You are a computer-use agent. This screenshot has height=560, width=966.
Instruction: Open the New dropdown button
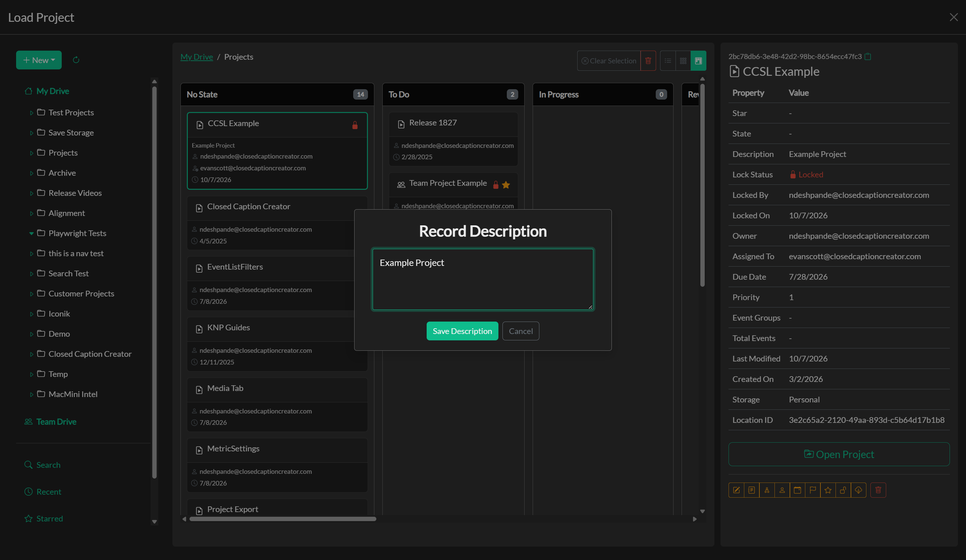(x=39, y=60)
